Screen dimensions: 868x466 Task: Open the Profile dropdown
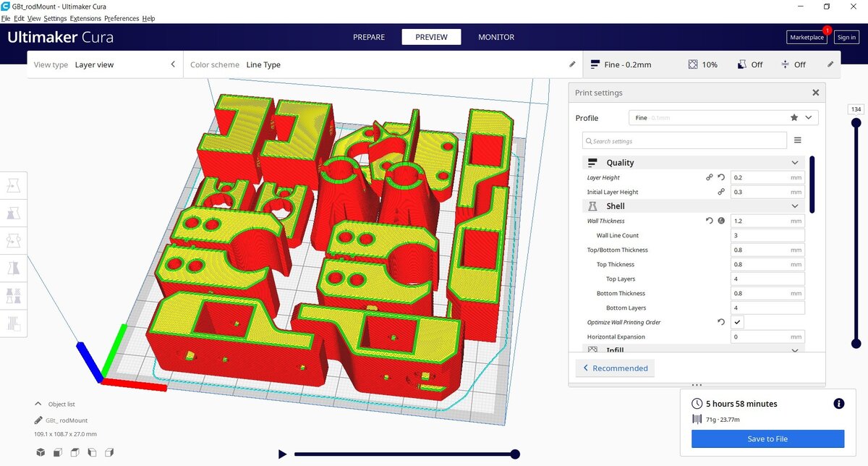point(724,117)
